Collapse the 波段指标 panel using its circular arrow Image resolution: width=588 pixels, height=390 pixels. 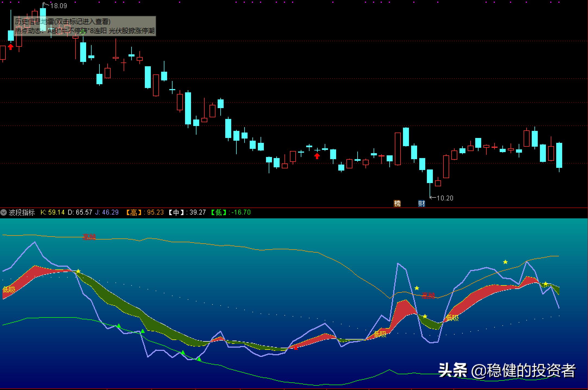pyautogui.click(x=4, y=212)
